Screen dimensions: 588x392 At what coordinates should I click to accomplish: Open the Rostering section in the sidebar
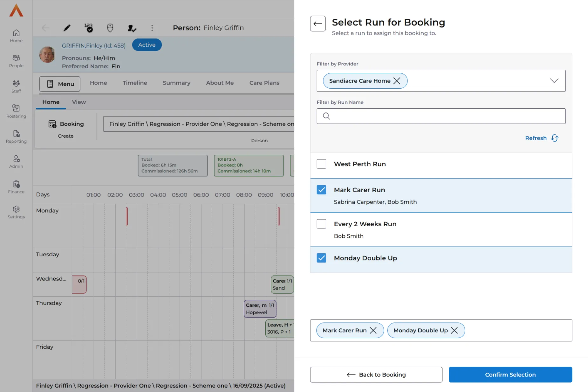point(16,111)
